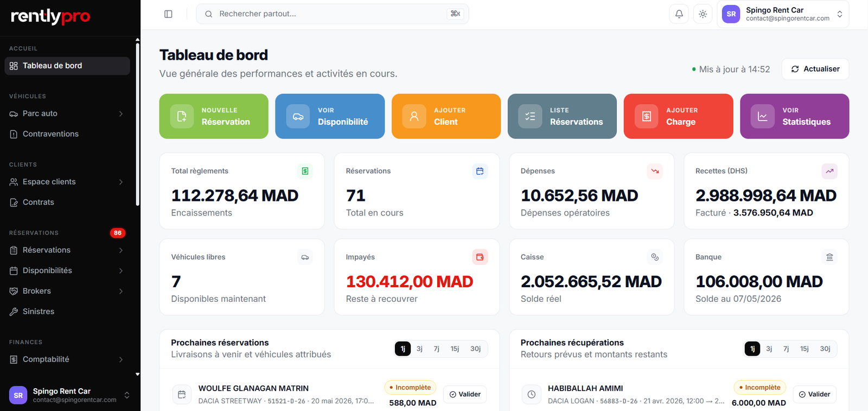Open Brokers in sidebar
This screenshot has height=411, width=868.
pos(67,291)
